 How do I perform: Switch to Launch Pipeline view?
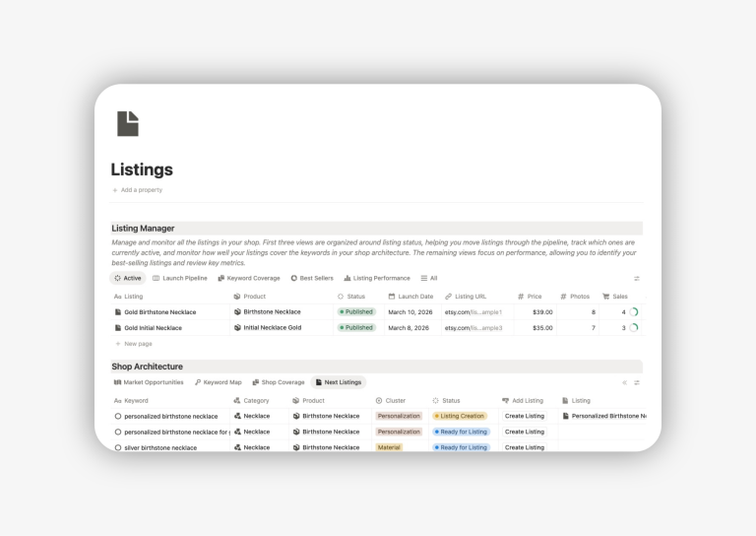[180, 279]
